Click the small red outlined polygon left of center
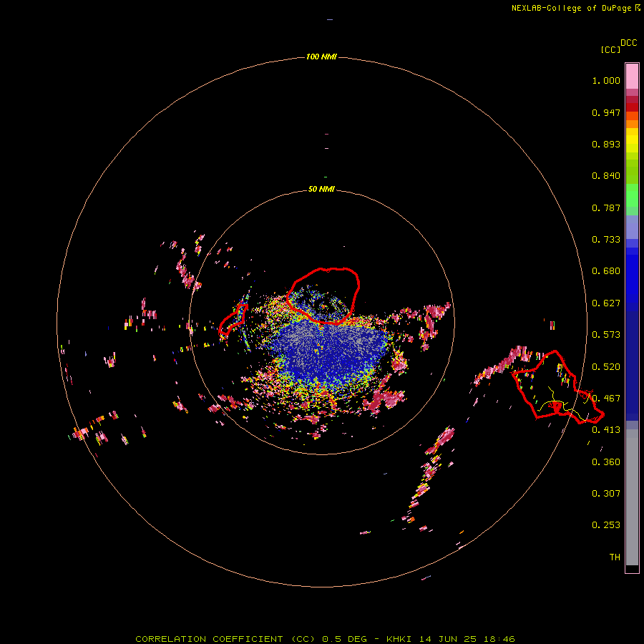 click(233, 318)
